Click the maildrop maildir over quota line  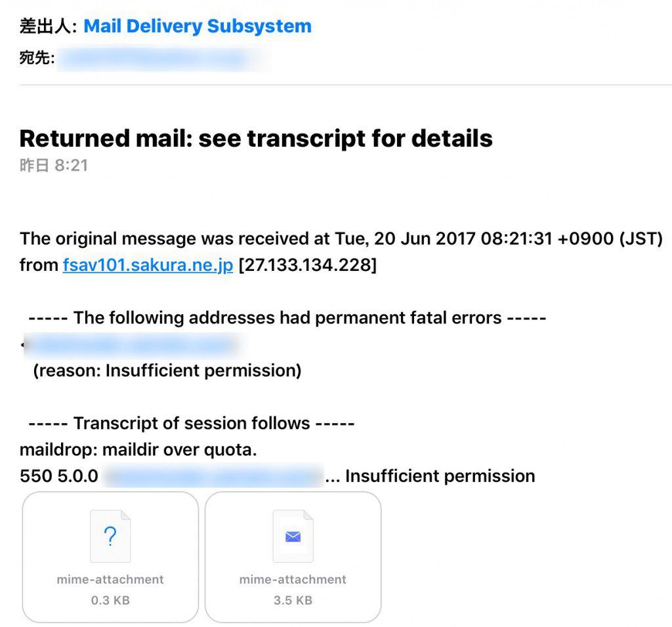[138, 450]
